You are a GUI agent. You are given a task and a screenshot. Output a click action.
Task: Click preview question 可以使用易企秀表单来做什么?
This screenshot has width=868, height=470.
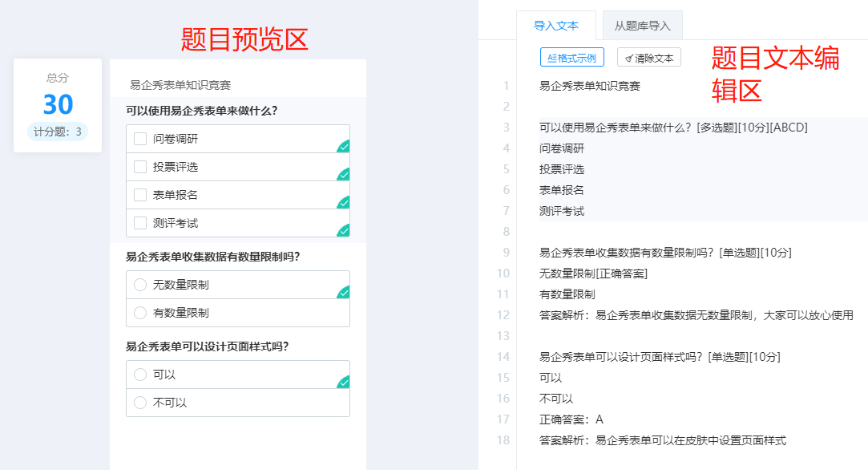(x=201, y=111)
